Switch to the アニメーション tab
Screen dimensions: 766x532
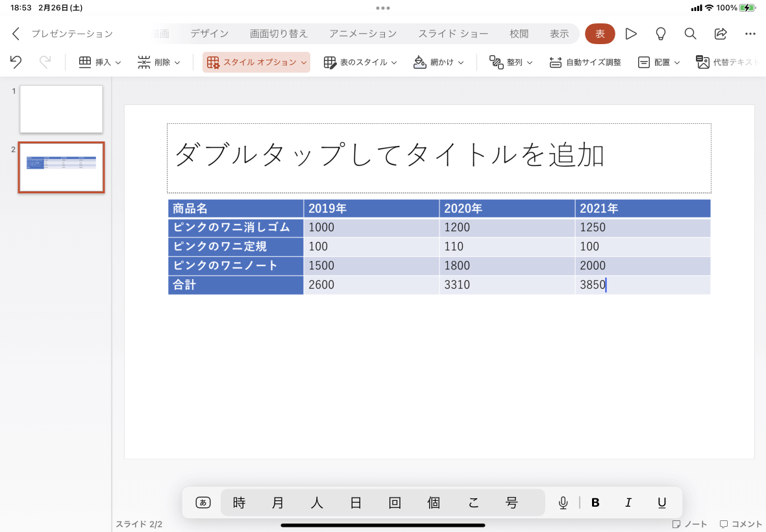coord(362,33)
